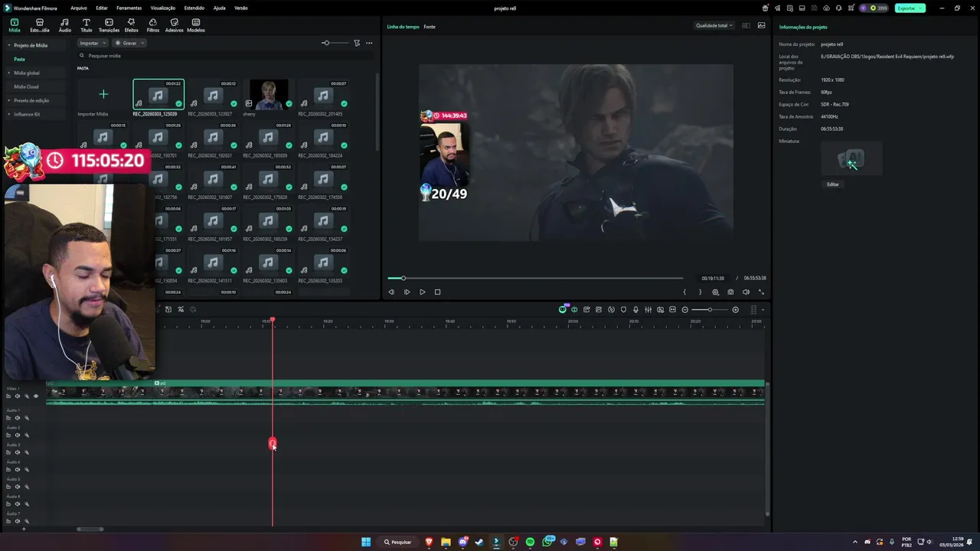Lock the Áudio 4 track
Screen dimensions: 980x551
(x=8, y=469)
